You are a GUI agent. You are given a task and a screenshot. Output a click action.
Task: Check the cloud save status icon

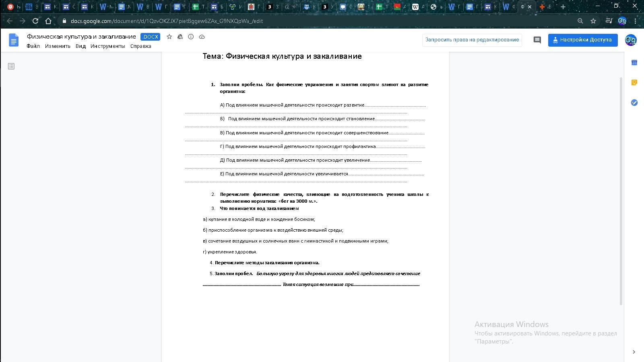pyautogui.click(x=202, y=37)
